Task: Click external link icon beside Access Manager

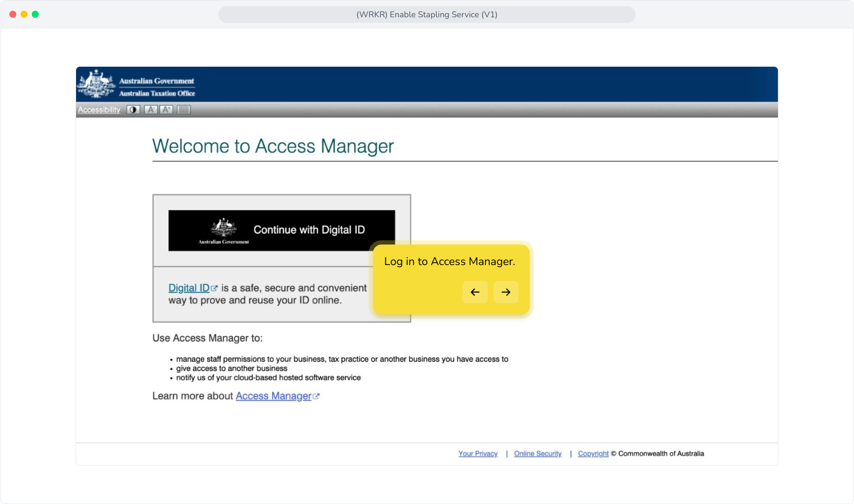Action: click(x=316, y=396)
